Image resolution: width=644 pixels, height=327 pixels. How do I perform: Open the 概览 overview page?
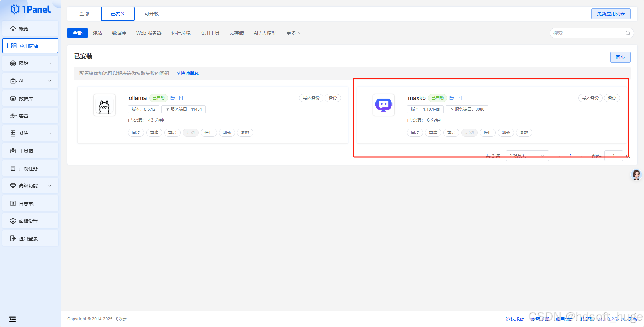(x=30, y=29)
